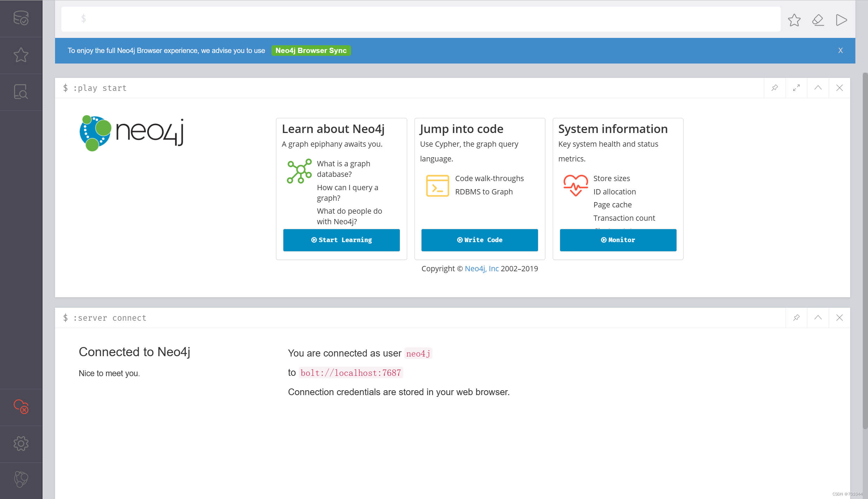Click 'Page cache' text

coord(612,205)
